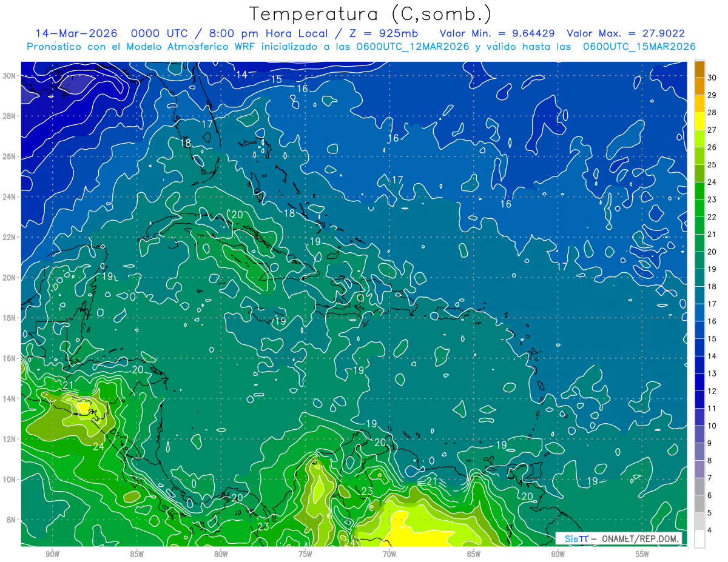Click the contour label "15" on map
Viewport: 728px width, 562px height.
pos(276,79)
